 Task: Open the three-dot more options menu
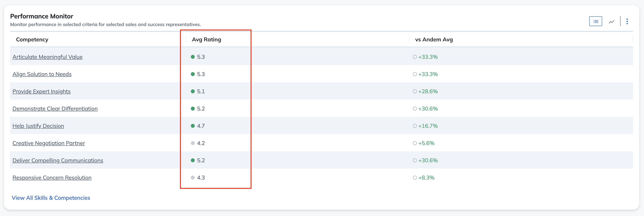(627, 21)
